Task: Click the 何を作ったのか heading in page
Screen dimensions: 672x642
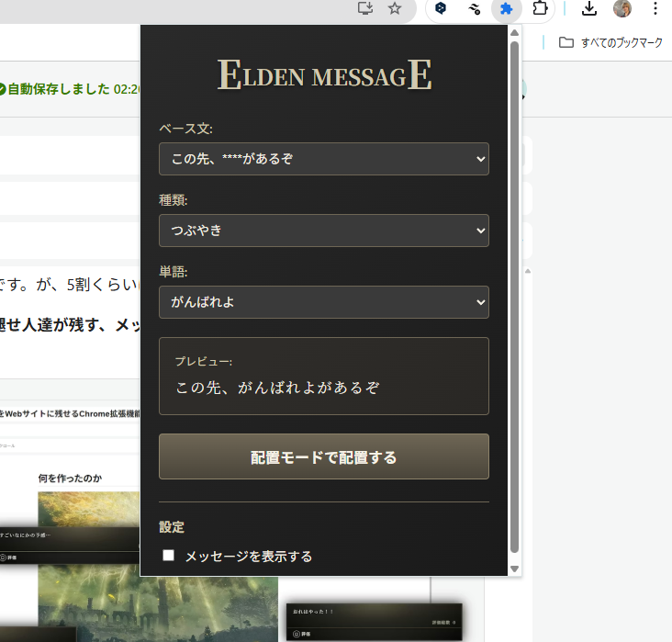Action: coord(70,479)
